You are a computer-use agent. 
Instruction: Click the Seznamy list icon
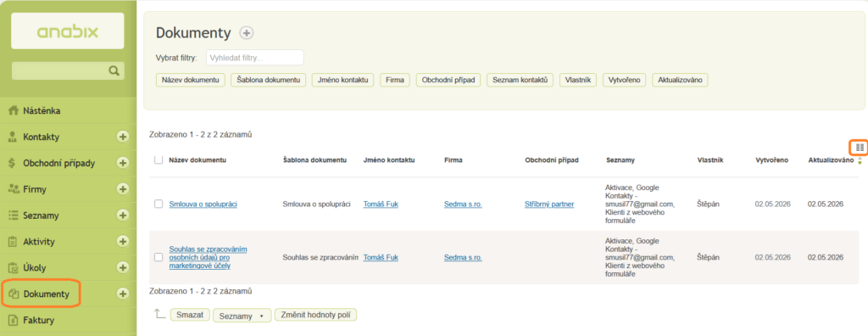(14, 216)
